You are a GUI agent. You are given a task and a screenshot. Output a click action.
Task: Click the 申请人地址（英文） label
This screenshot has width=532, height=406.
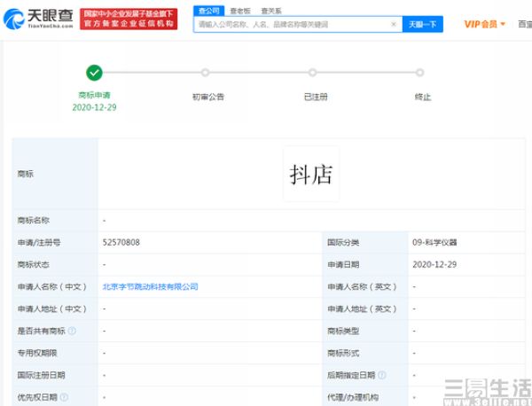(362, 308)
